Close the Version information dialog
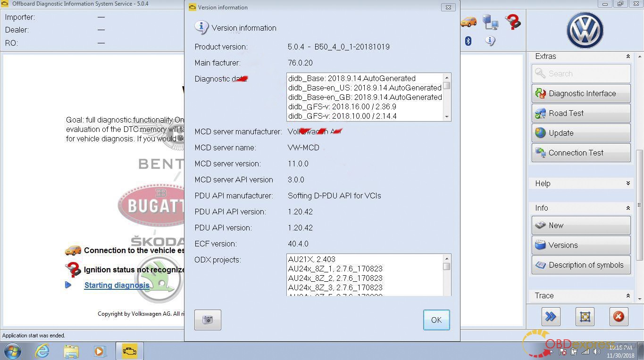The width and height of the screenshot is (644, 360). pos(448,7)
